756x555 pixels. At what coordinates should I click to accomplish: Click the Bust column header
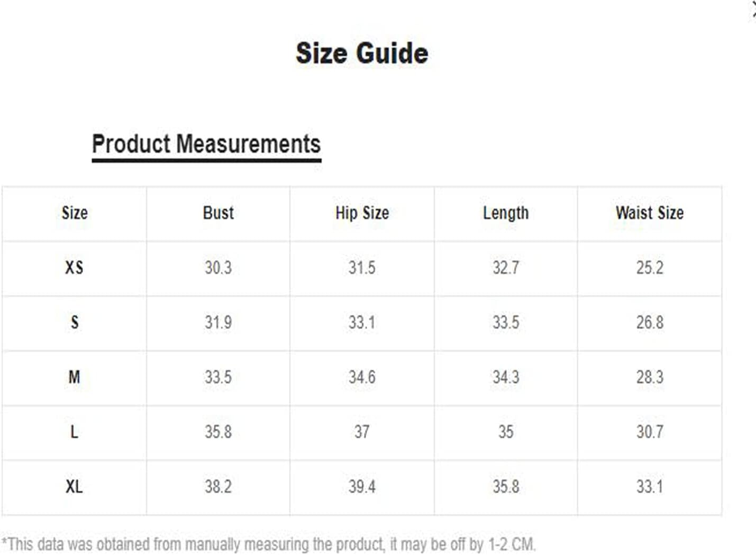pyautogui.click(x=218, y=213)
